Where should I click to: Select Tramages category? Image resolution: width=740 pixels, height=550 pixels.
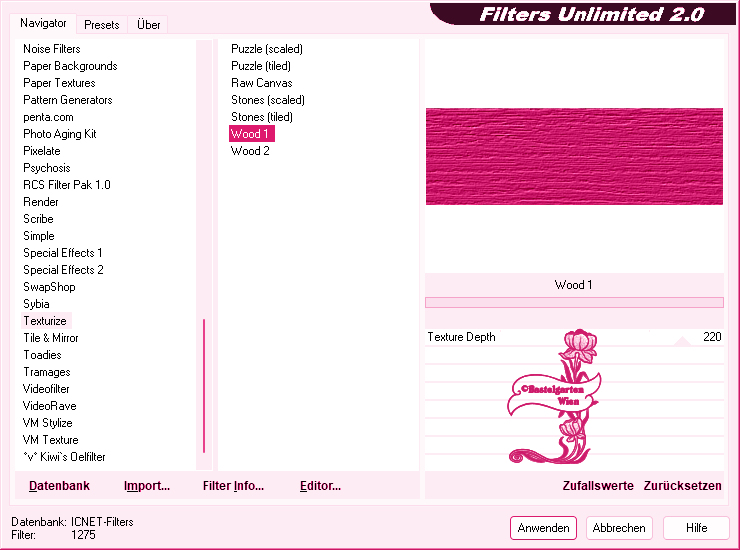click(47, 372)
